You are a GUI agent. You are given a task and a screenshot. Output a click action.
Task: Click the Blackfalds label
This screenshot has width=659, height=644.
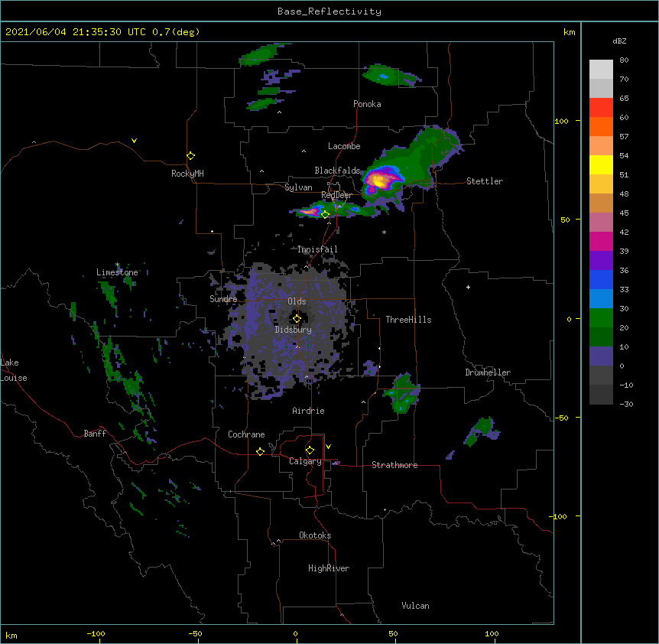pos(337,171)
